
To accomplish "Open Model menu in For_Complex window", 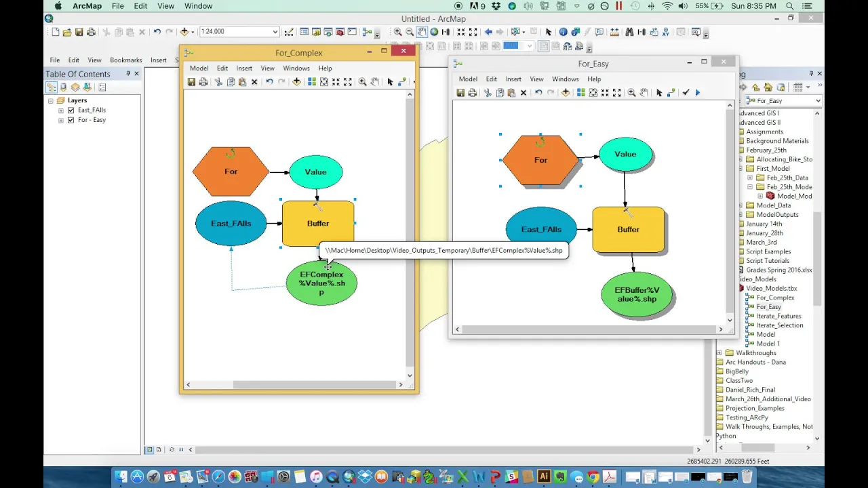I will pos(199,68).
